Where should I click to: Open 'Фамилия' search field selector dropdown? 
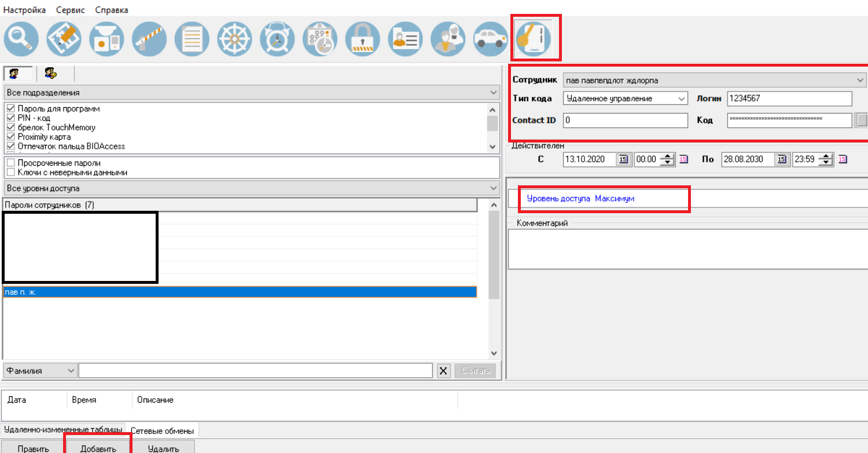(40, 371)
